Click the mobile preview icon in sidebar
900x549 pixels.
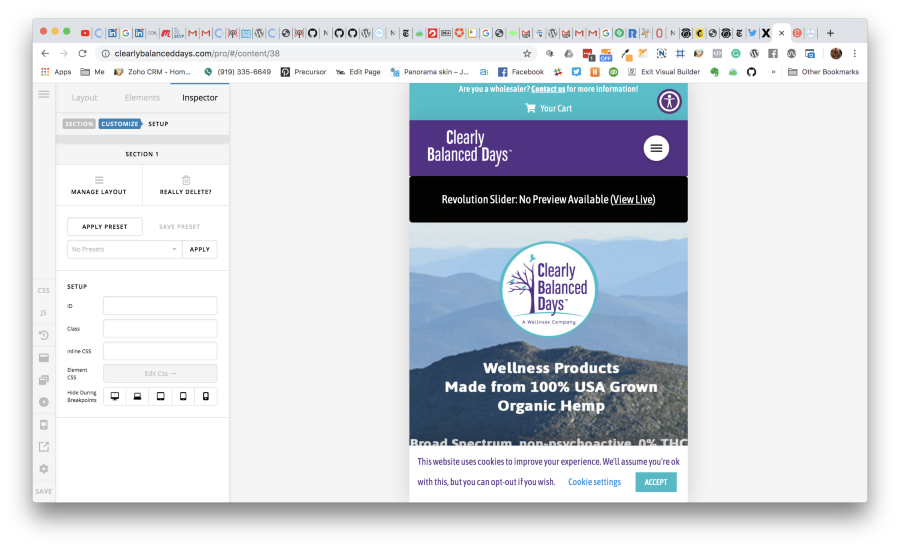point(44,425)
